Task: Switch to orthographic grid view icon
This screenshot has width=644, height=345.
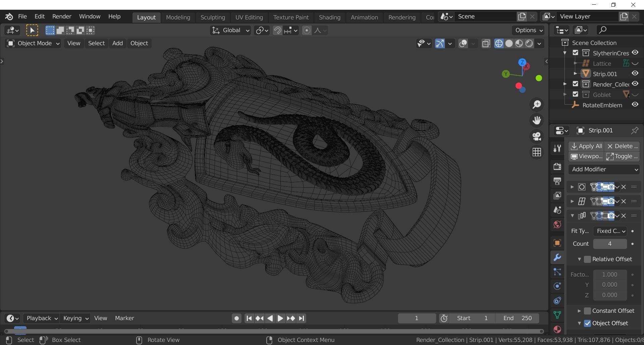Action: click(537, 152)
